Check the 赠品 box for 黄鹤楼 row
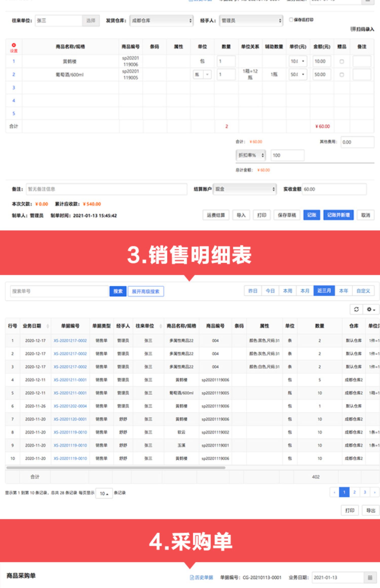Viewport: 380px width, 588px height. pos(342,62)
